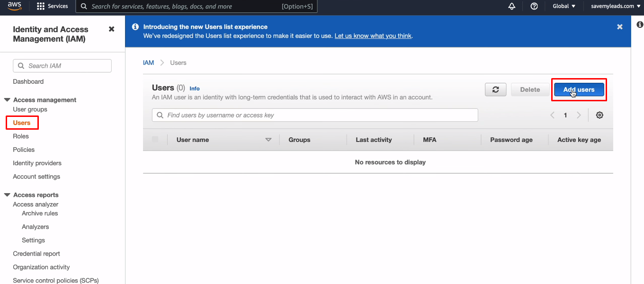Click the Active key age column header

[579, 140]
